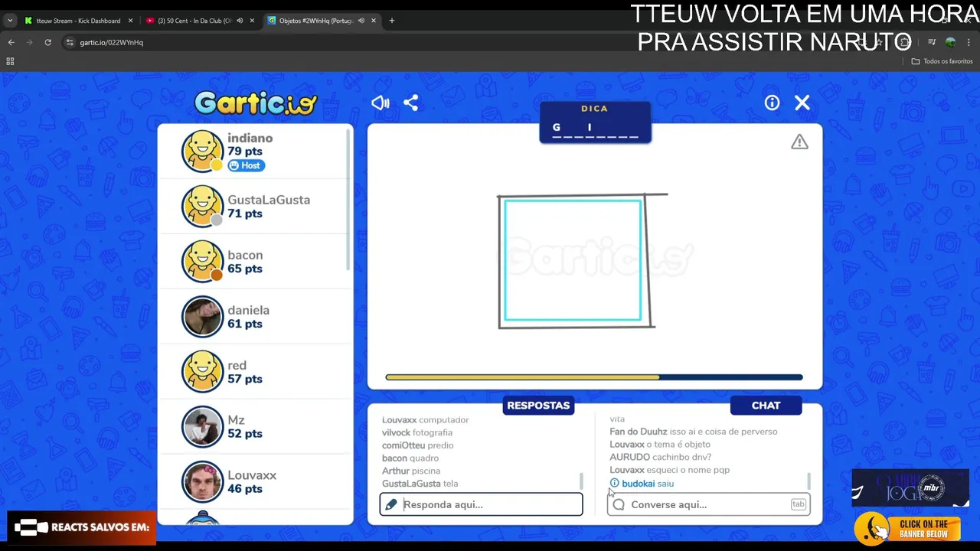Open the tab search dropdown
The width and height of the screenshot is (980, 551).
click(x=9, y=21)
